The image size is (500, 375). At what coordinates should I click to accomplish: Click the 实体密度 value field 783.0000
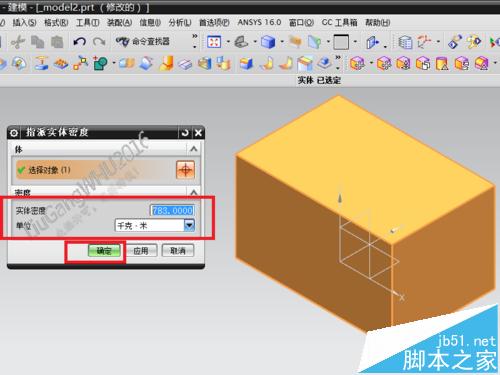tap(172, 210)
